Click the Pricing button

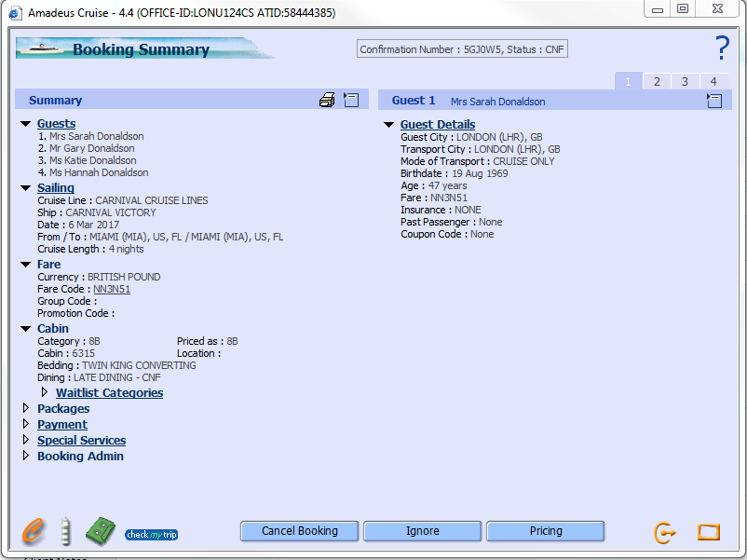point(546,531)
